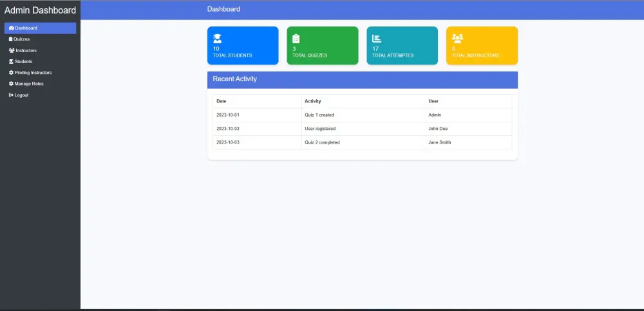644x311 pixels.
Task: Open Manage Roles in the sidebar
Action: pos(40,84)
